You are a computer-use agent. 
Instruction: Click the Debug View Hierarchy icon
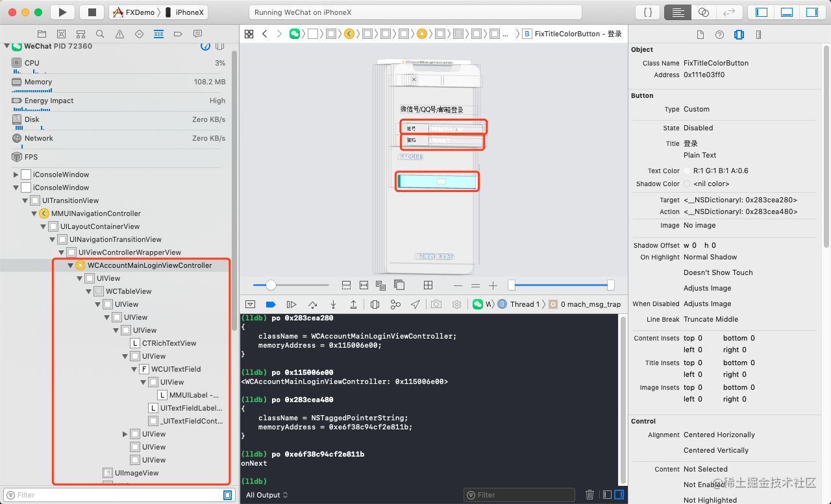[x=375, y=304]
